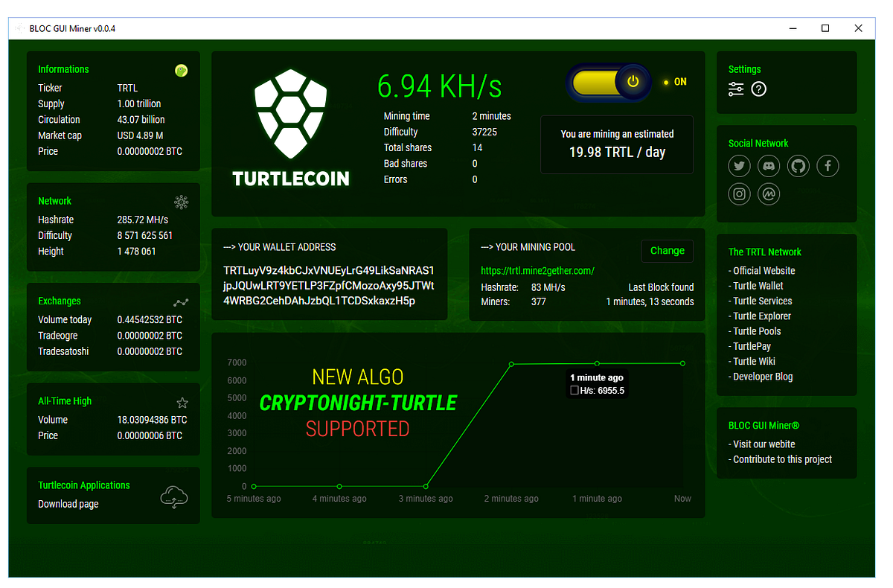Click the cloud download icon in Turtlecoin Applications

174,496
